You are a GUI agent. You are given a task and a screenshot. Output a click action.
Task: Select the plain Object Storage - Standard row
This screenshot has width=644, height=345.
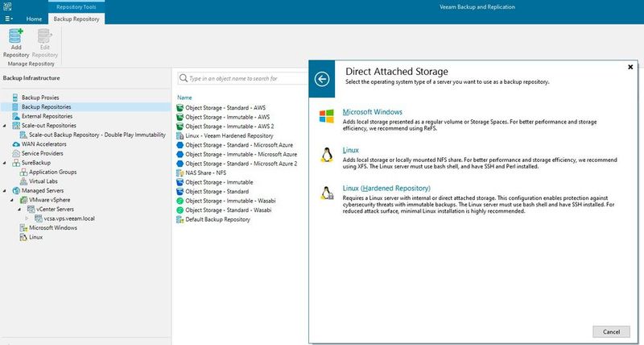click(217, 192)
